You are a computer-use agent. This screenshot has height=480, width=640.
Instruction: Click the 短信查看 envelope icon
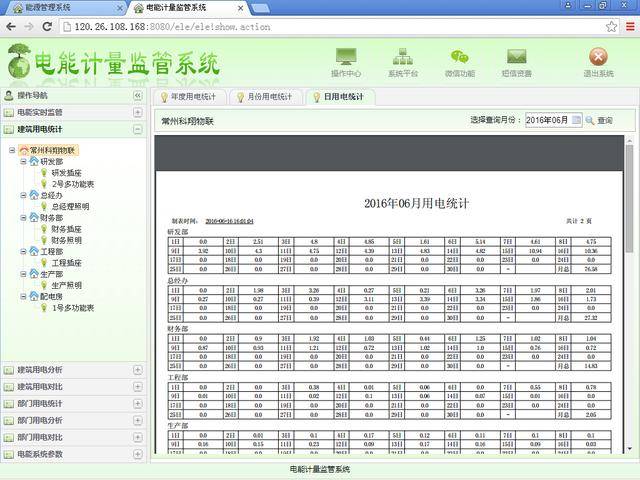click(x=516, y=58)
